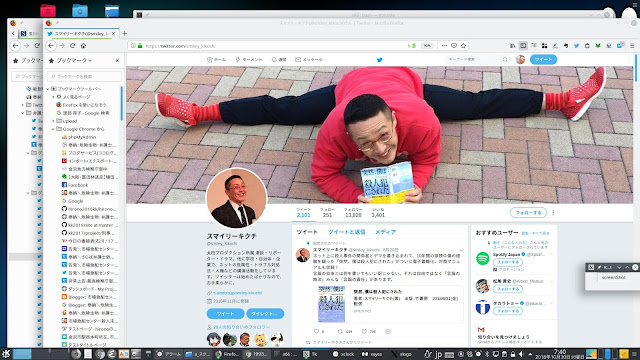
Task: Click the Twitter bird logo in header
Action: click(379, 60)
